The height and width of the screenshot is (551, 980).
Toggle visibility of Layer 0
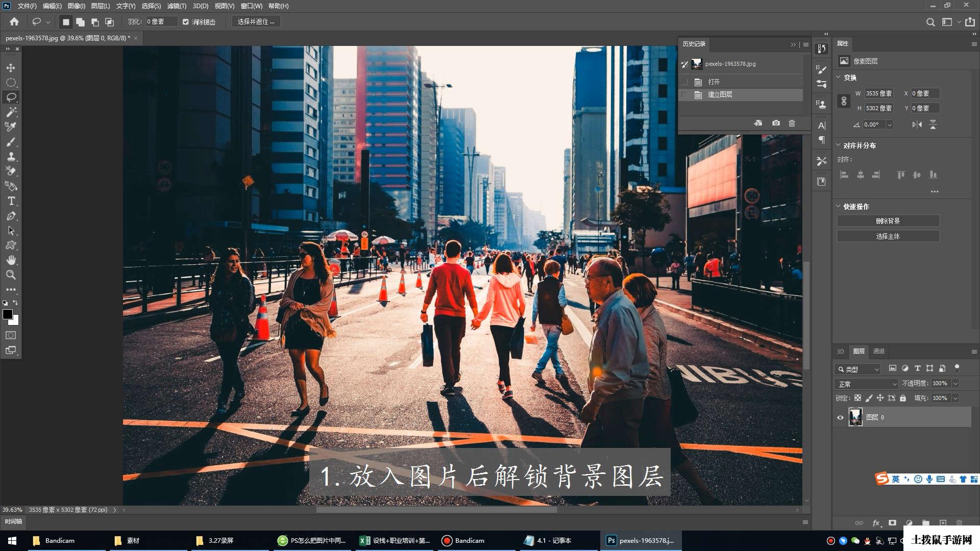[840, 417]
